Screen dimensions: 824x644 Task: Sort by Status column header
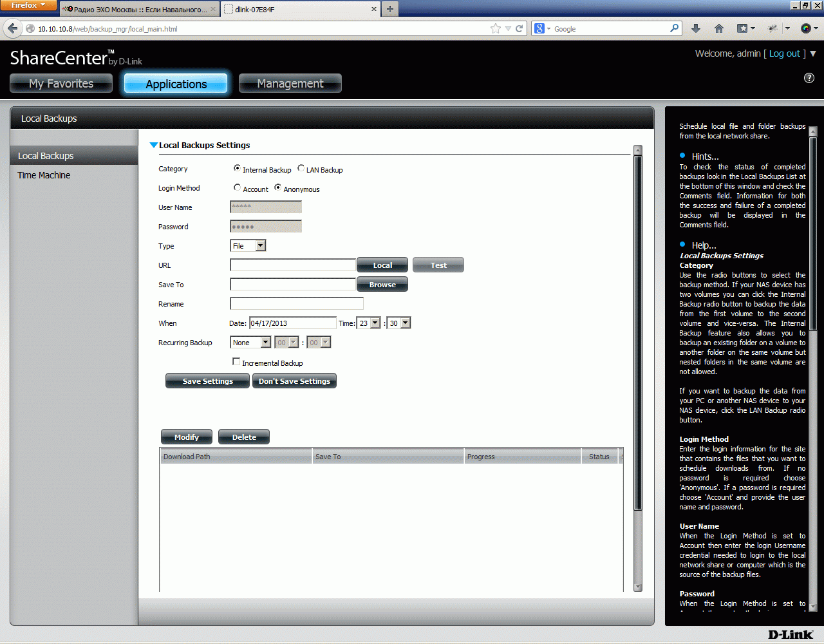[x=599, y=456]
